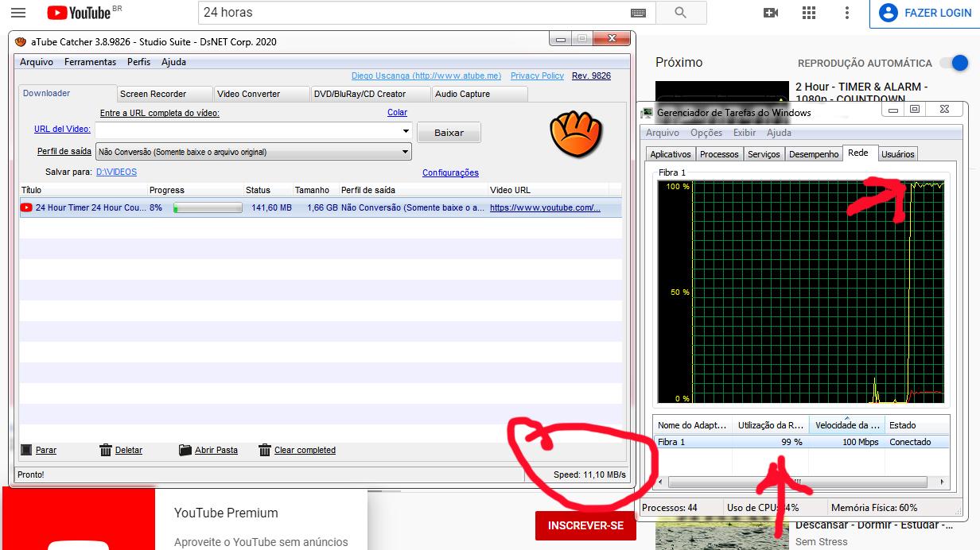The image size is (980, 550).
Task: Open the YouTube hamburger menu
Action: (18, 13)
